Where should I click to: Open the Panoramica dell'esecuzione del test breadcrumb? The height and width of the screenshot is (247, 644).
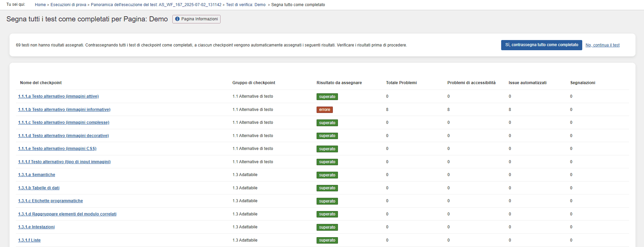tap(156, 5)
